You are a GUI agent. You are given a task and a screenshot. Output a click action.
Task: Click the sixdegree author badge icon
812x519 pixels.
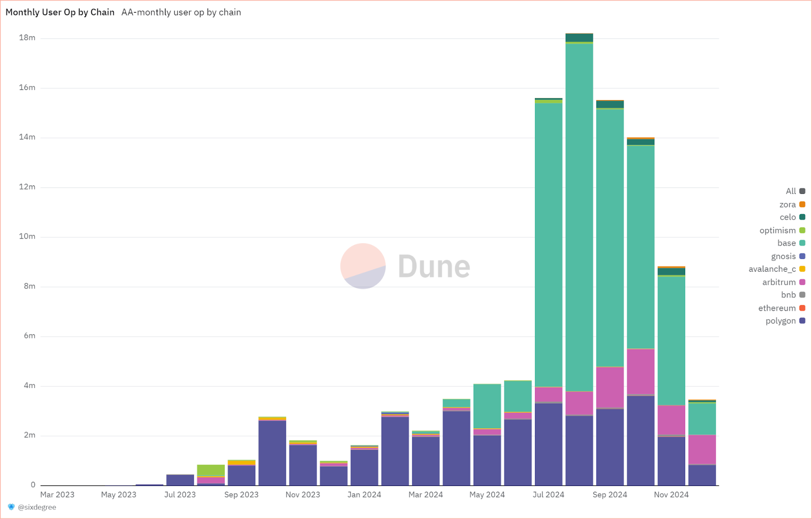(x=11, y=507)
